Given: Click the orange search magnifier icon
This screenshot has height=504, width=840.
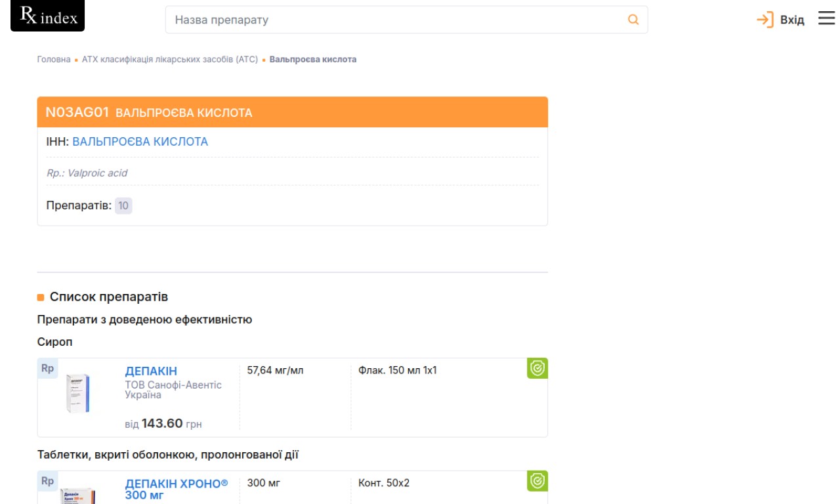Looking at the screenshot, I should (x=633, y=20).
